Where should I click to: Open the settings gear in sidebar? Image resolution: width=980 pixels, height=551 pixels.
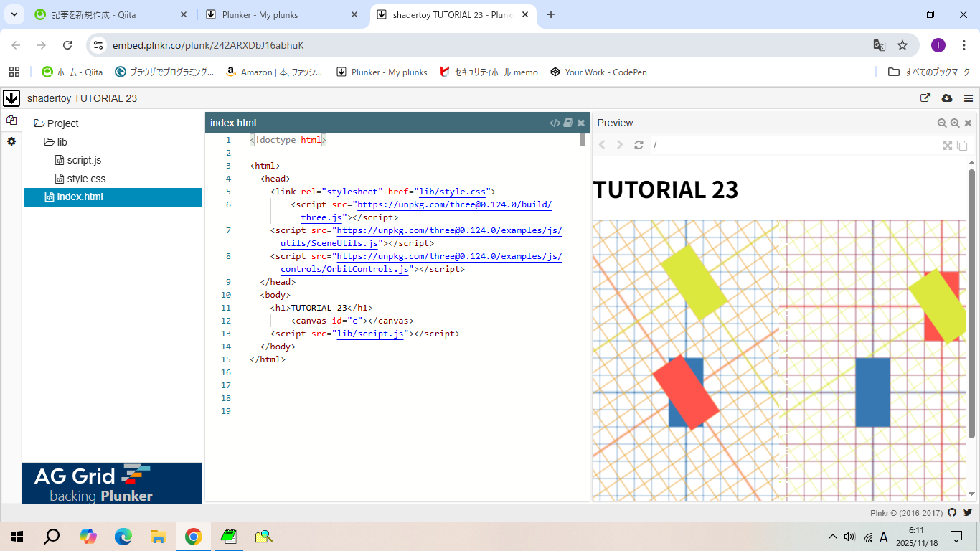tap(11, 141)
